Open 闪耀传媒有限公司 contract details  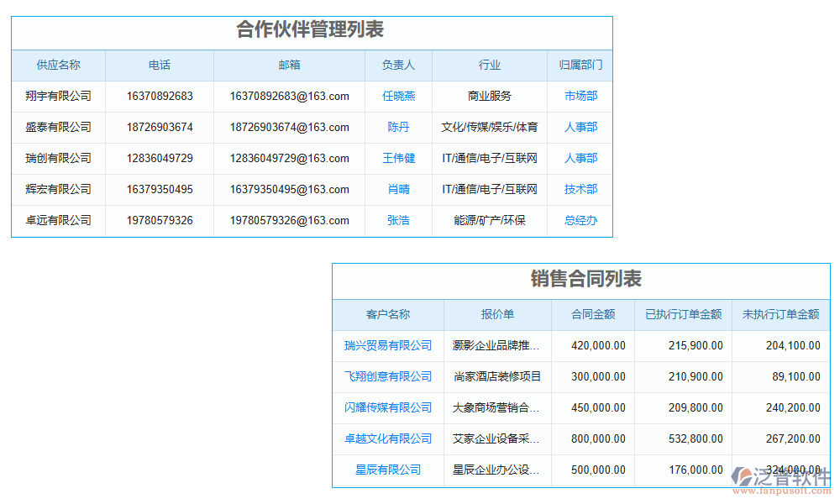(387, 407)
